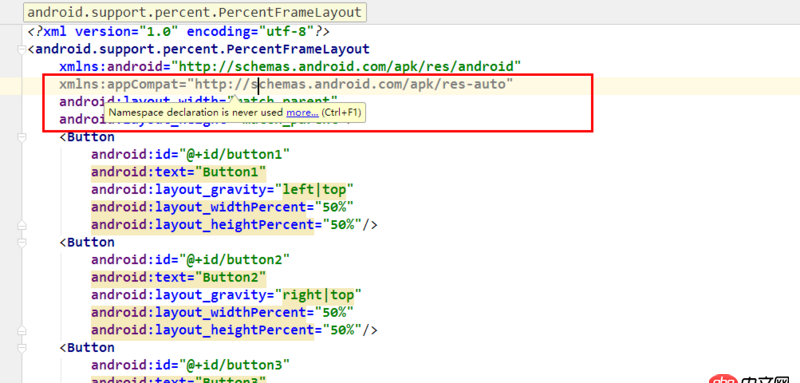The image size is (800, 383).
Task: Collapse the PercentFrameLayout root tag fold marker
Action: pos(21,49)
